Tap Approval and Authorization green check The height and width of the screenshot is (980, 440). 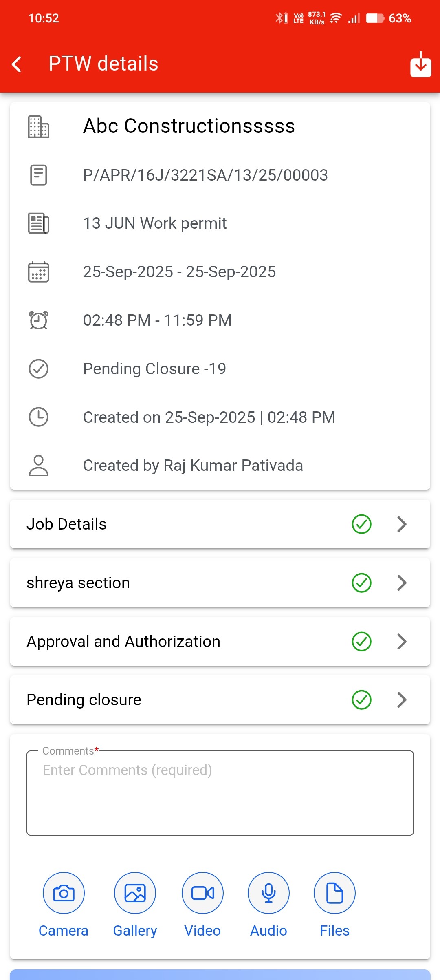[361, 642]
